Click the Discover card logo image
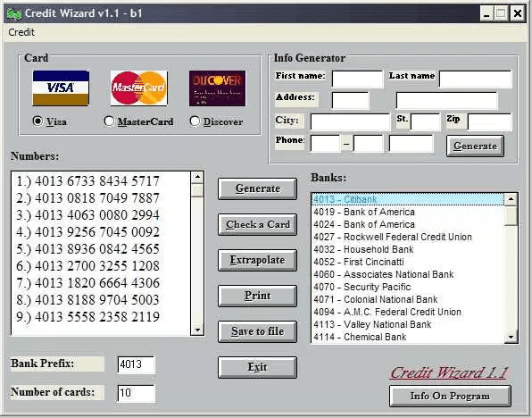The width and height of the screenshot is (532, 418). pyautogui.click(x=217, y=88)
